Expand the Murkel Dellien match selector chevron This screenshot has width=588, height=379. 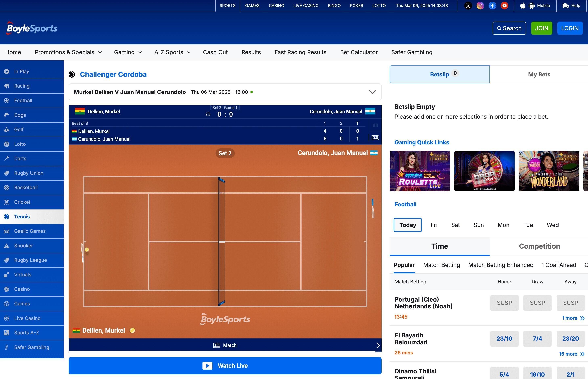(372, 92)
